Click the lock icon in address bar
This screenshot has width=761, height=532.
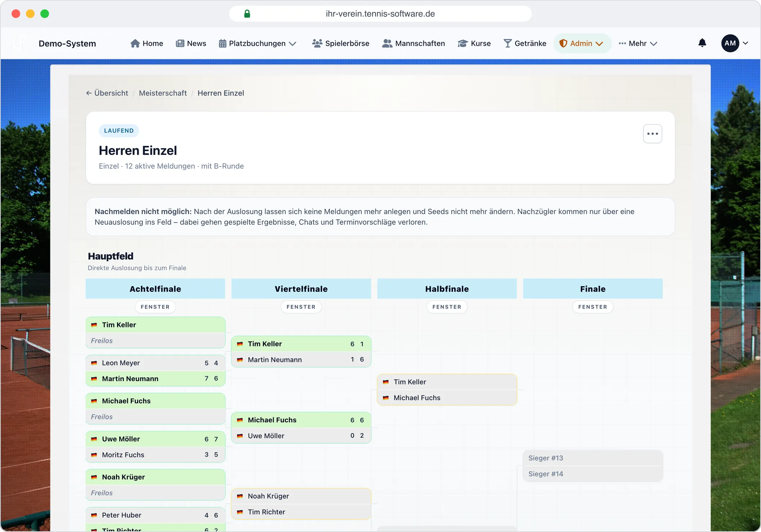pos(247,14)
